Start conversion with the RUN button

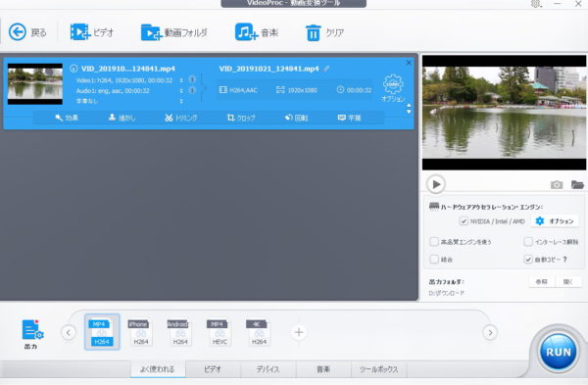pyautogui.click(x=559, y=352)
